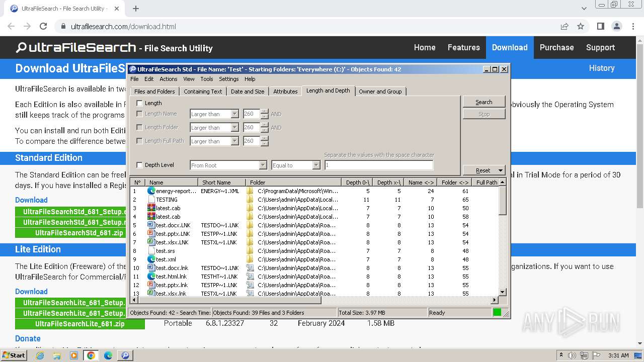Click the green status indicator square

(497, 312)
